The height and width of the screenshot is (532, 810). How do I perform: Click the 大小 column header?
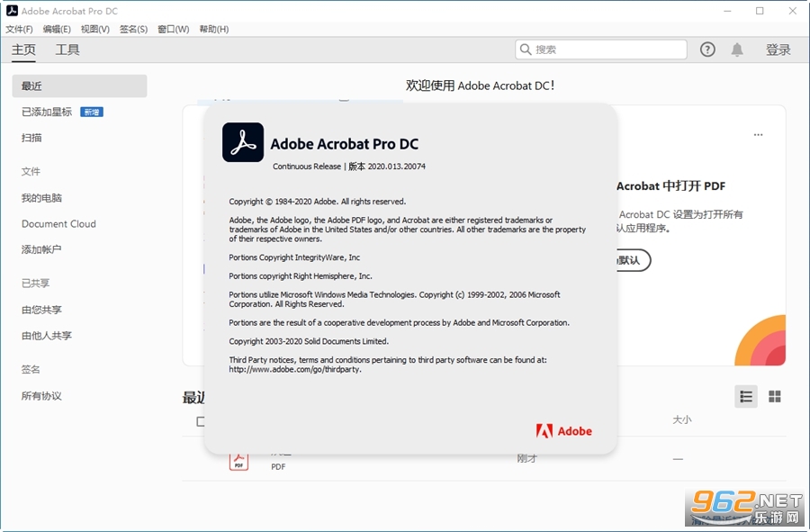(x=682, y=419)
